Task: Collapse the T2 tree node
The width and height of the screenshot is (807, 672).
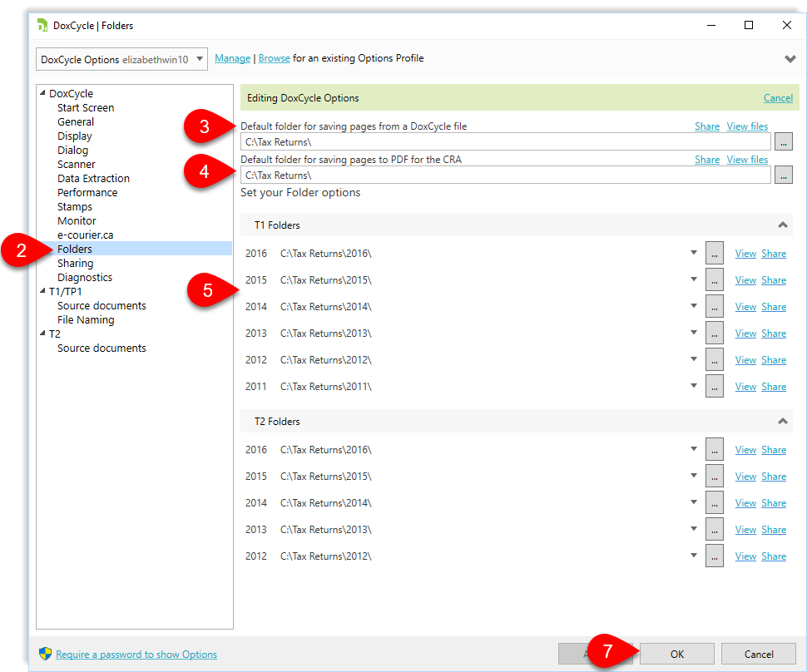Action: [x=42, y=334]
